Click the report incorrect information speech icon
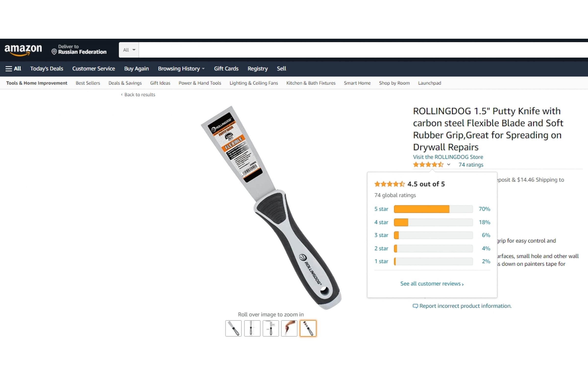Image resolution: width=588 pixels, height=392 pixels. (415, 306)
